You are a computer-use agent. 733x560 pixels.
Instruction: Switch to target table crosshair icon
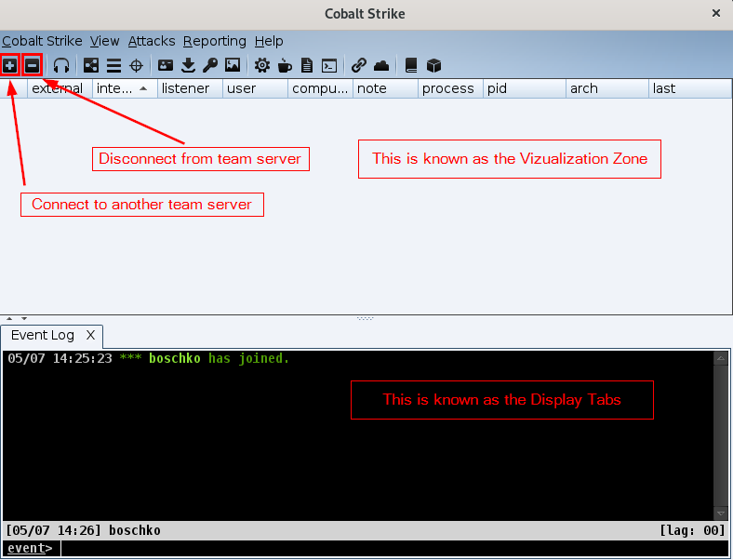pyautogui.click(x=136, y=65)
